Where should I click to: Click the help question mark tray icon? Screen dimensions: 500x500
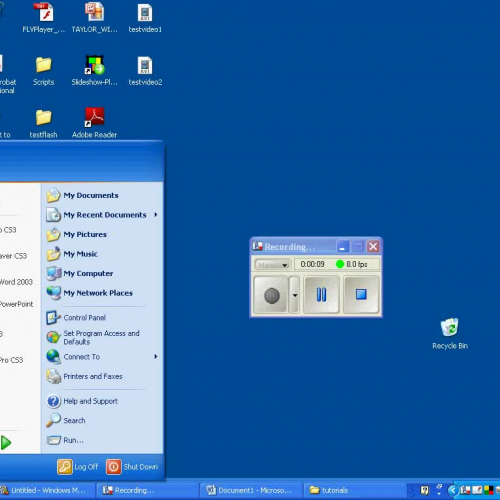tap(424, 490)
